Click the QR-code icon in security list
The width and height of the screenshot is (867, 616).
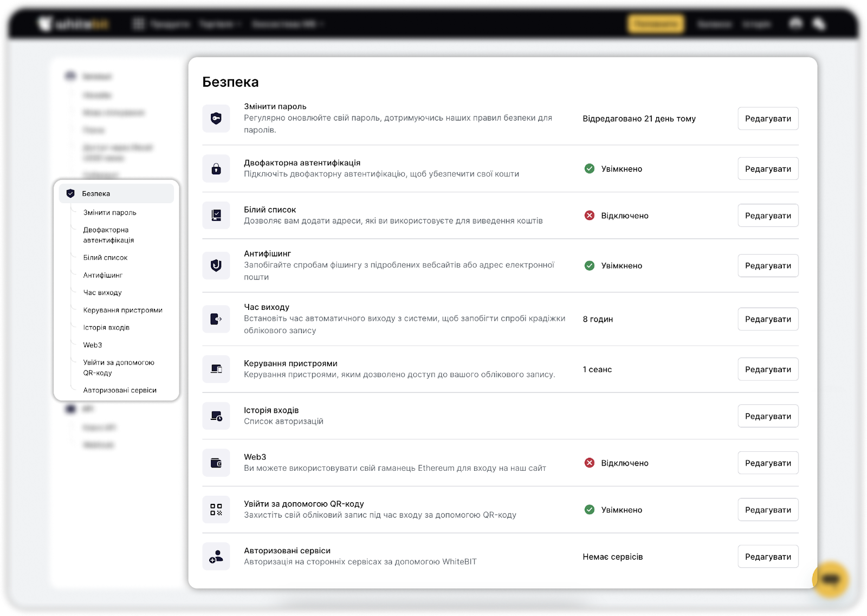pos(216,510)
